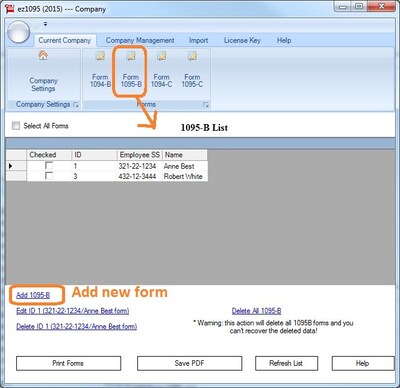Select row header of Anne Best row
The image size is (400, 388).
16,166
